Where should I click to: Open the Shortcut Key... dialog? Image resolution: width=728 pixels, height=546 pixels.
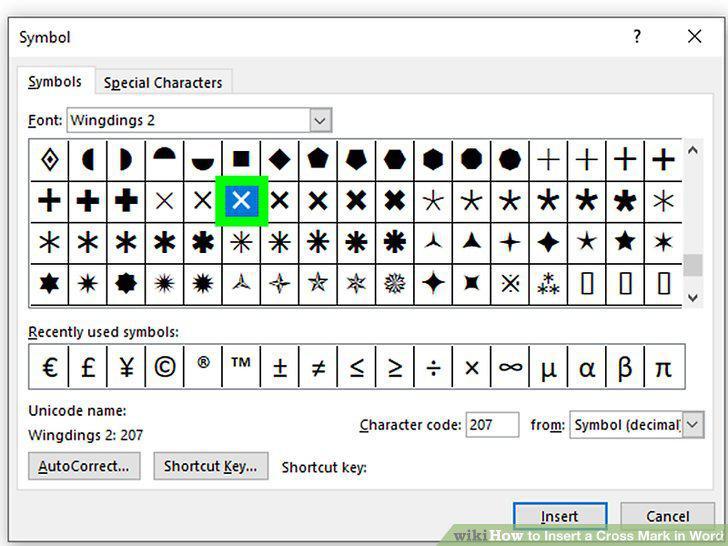pos(211,466)
